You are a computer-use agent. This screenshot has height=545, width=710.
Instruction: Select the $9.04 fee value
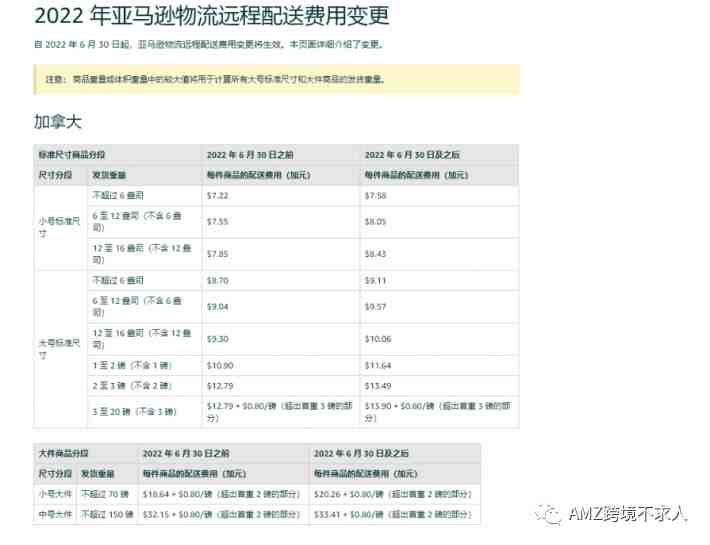[x=217, y=307]
